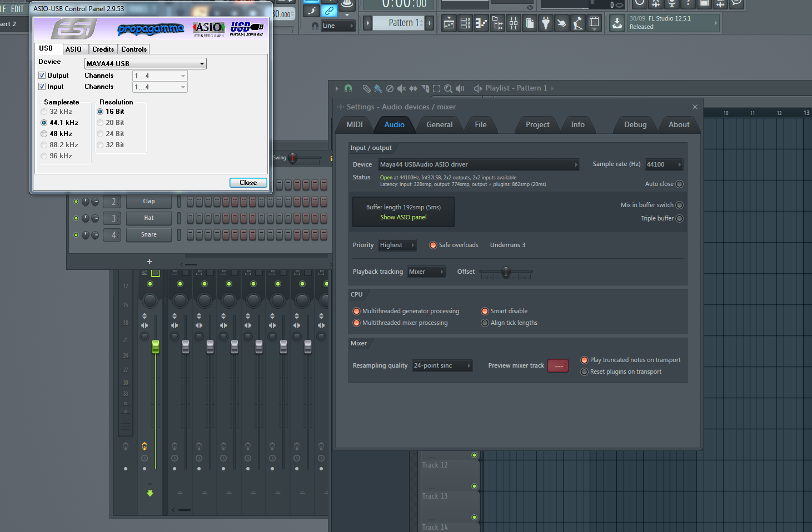Open the Controls tab in ASIO panel

(x=134, y=49)
